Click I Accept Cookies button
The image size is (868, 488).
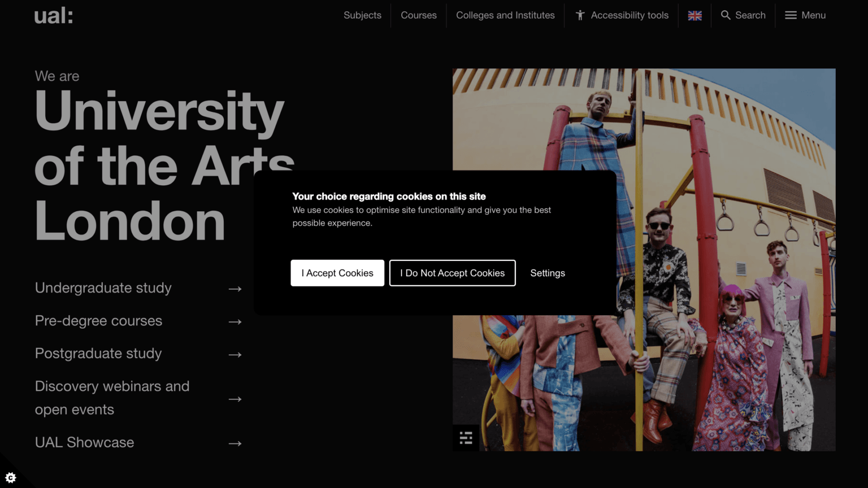(x=337, y=273)
